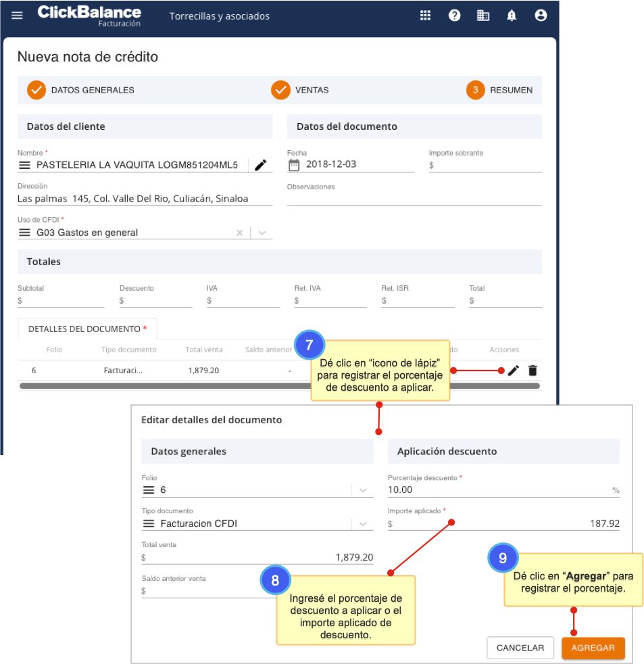Open the user account profile icon
This screenshot has width=644, height=664.
pos(541,16)
